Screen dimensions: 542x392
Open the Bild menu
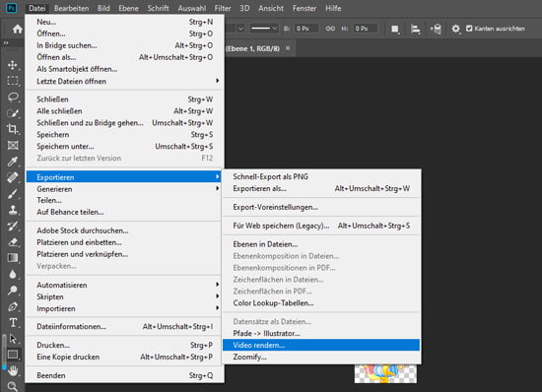pyautogui.click(x=103, y=8)
